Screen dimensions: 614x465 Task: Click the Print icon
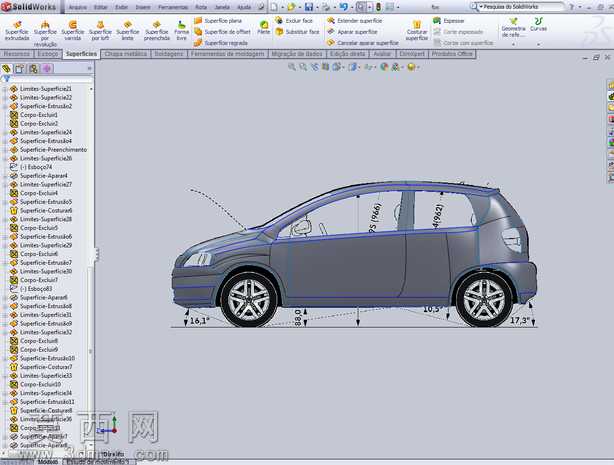coord(326,7)
